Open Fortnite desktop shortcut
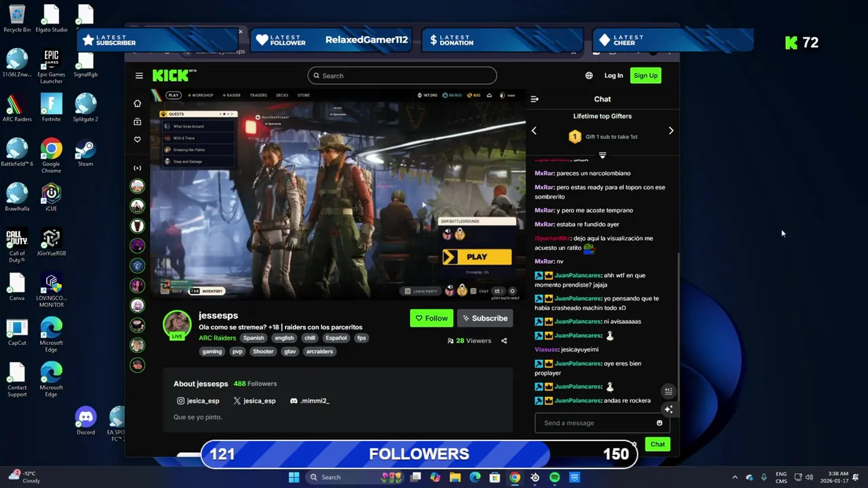Viewport: 868px width, 488px height. tap(51, 108)
